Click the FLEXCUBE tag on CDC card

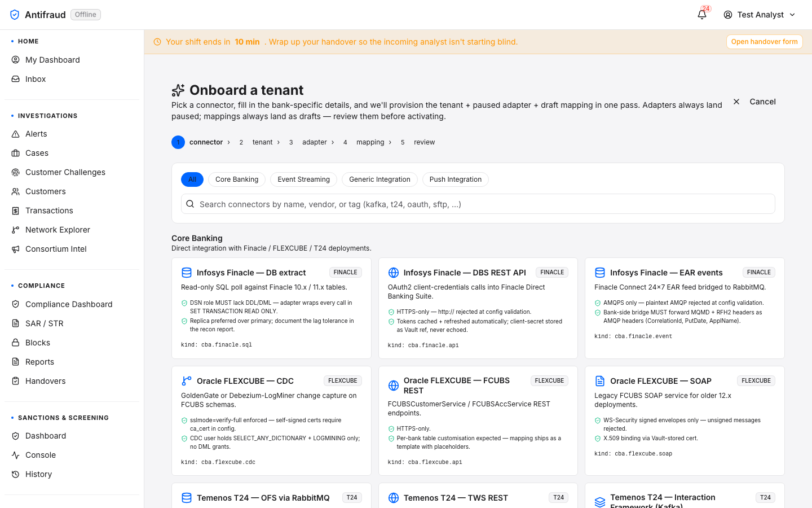pos(343,380)
